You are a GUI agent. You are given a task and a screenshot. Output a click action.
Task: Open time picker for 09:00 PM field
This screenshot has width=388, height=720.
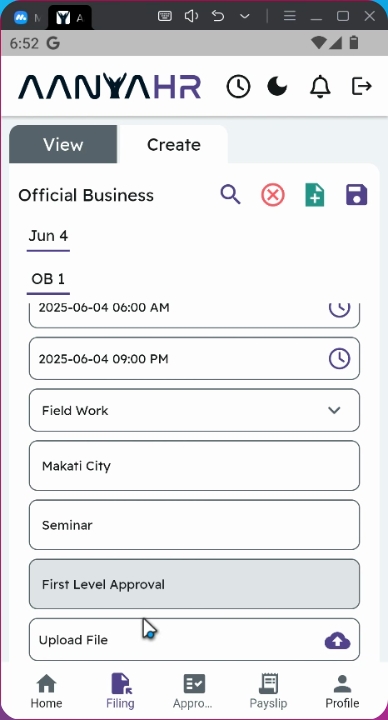339,359
